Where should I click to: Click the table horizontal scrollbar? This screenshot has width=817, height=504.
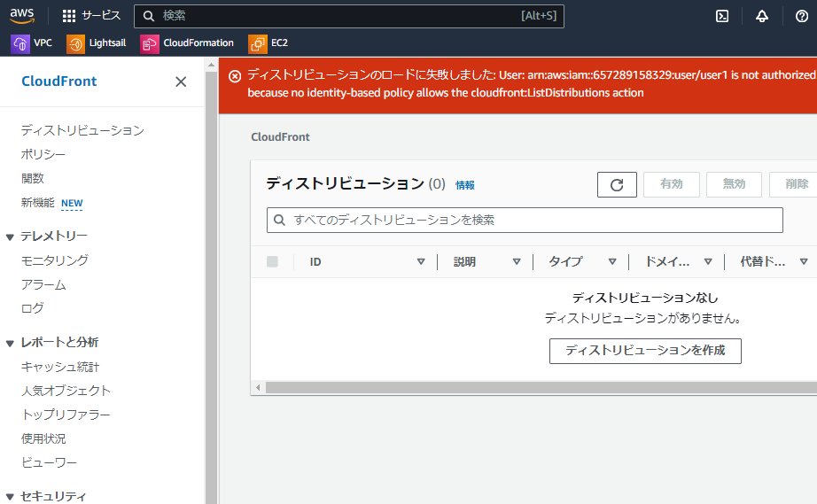[x=541, y=387]
